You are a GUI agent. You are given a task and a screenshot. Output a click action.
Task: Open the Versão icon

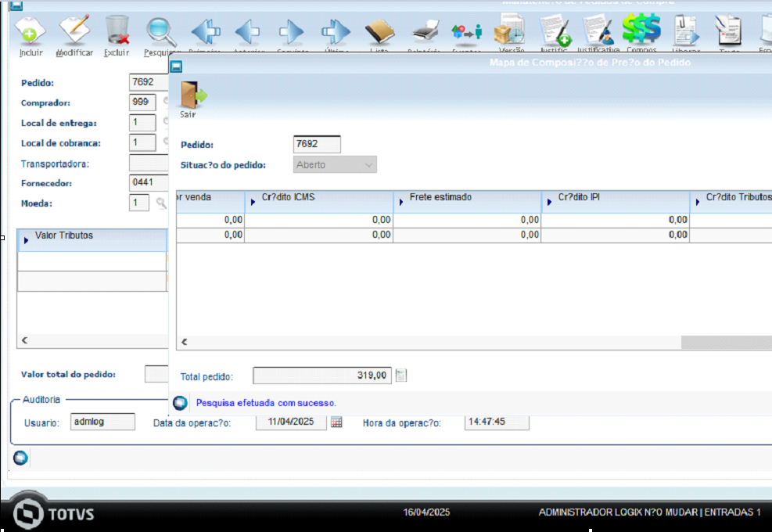[x=510, y=31]
